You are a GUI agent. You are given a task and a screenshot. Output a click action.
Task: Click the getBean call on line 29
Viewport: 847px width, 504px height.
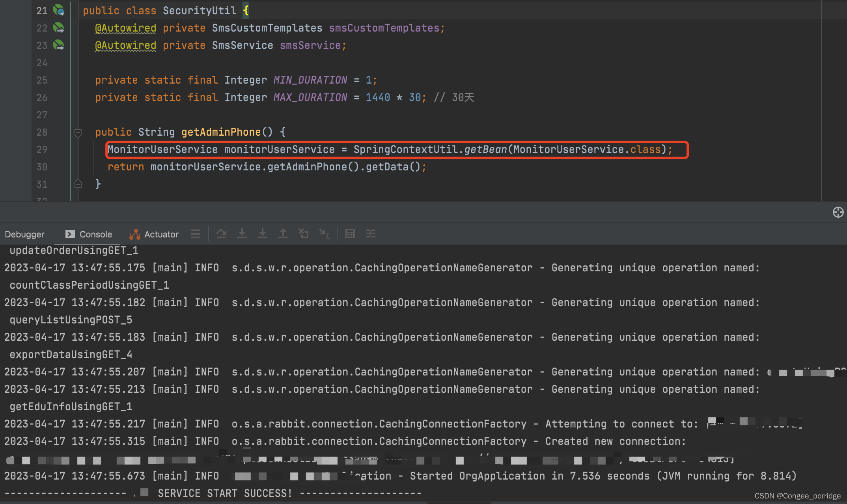pyautogui.click(x=485, y=149)
